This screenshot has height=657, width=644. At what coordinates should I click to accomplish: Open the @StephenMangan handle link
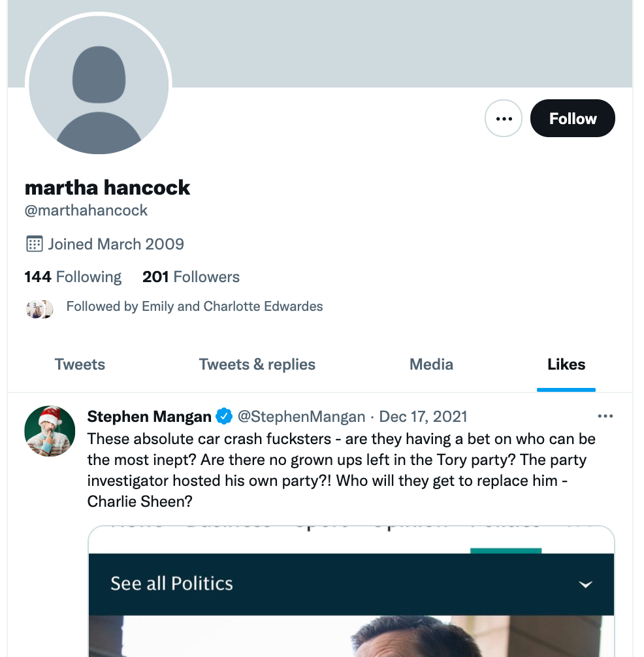pyautogui.click(x=301, y=417)
